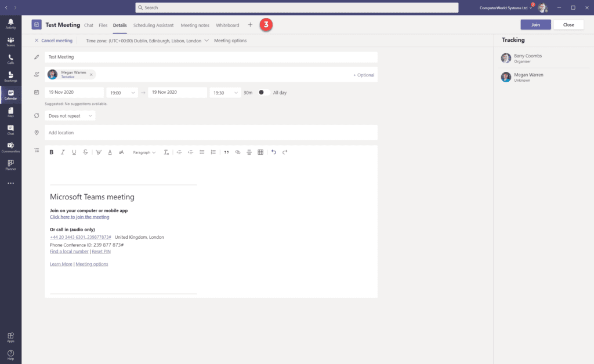Insert a horizontal rule
Image resolution: width=594 pixels, height=364 pixels.
pyautogui.click(x=249, y=152)
